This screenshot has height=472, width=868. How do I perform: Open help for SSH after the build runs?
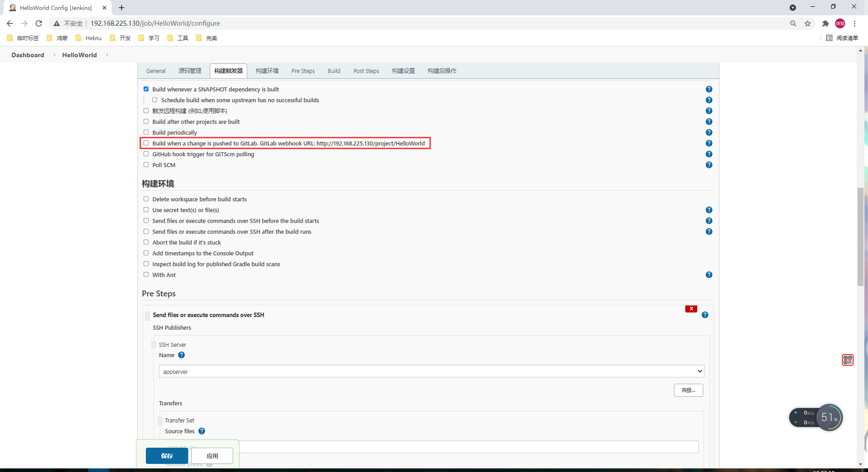click(709, 231)
